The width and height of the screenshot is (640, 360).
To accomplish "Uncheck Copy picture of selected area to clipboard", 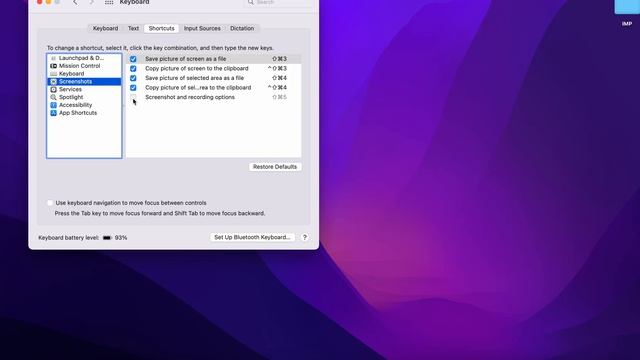I will pos(133,88).
